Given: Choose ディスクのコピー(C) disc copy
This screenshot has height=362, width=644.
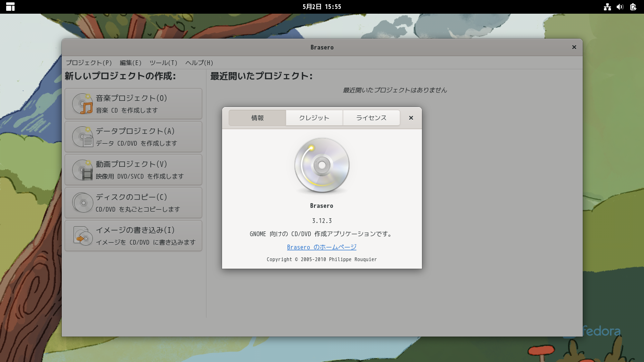Looking at the screenshot, I should [x=133, y=203].
